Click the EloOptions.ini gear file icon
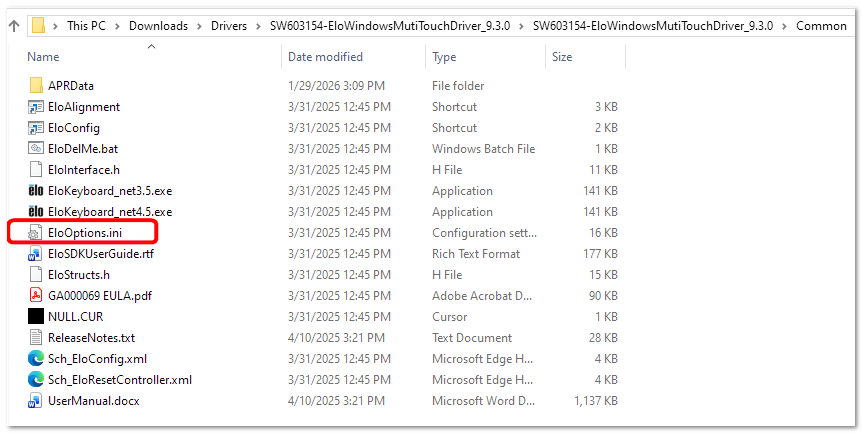The height and width of the screenshot is (433, 862). pos(36,232)
